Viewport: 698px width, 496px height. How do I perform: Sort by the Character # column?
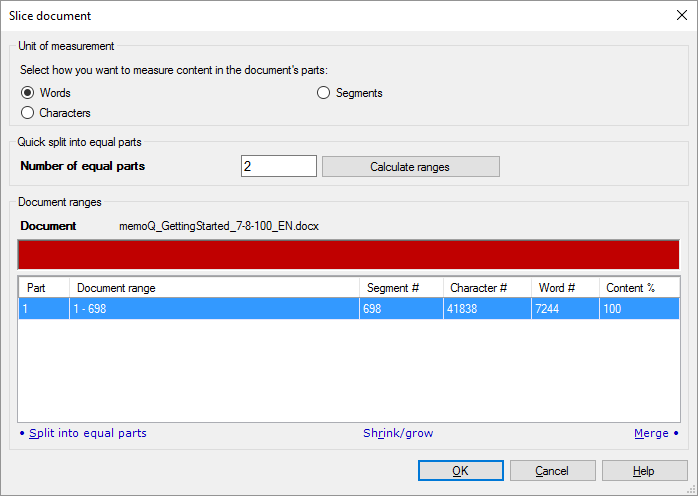tap(486, 288)
